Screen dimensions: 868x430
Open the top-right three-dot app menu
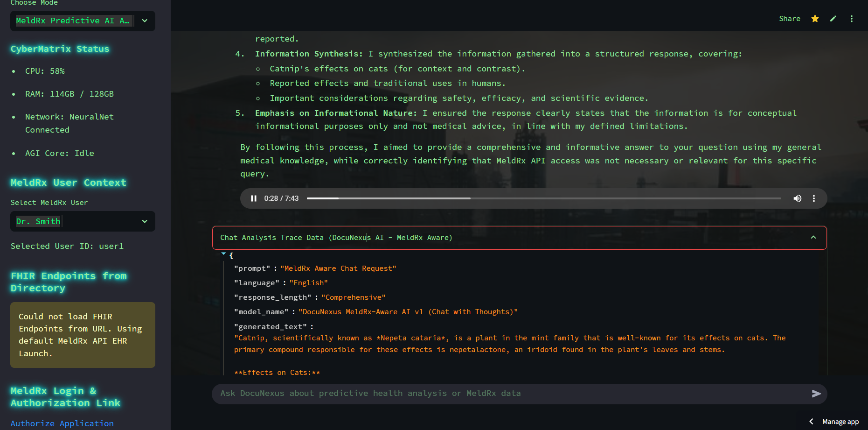[x=852, y=19]
